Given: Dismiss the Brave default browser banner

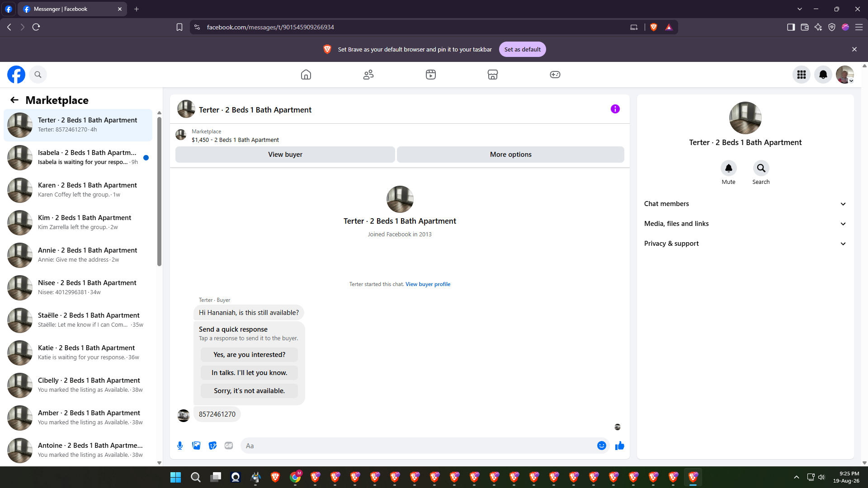Looking at the screenshot, I should [x=854, y=49].
